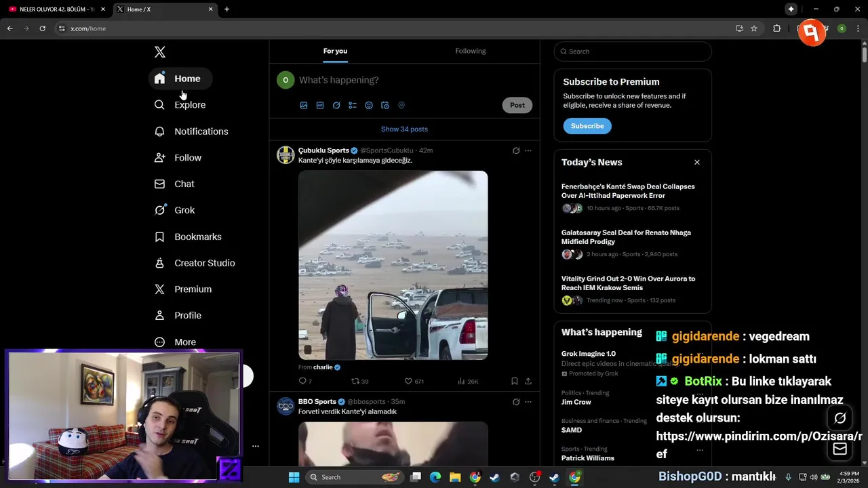Click Grok enhance icon in composer
This screenshot has width=868, height=488.
coord(336,105)
